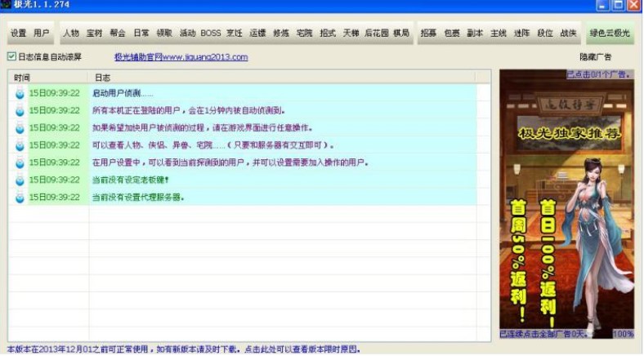The image size is (644, 356).
Task: Click the icon beside the 启动用户侦测 log entry
Action: coord(20,93)
